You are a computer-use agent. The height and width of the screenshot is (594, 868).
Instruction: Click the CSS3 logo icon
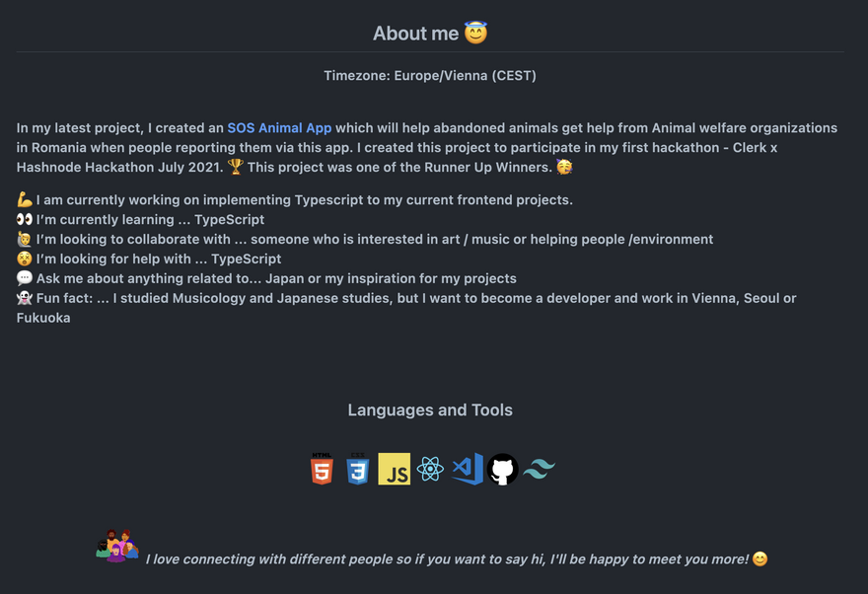pyautogui.click(x=357, y=469)
